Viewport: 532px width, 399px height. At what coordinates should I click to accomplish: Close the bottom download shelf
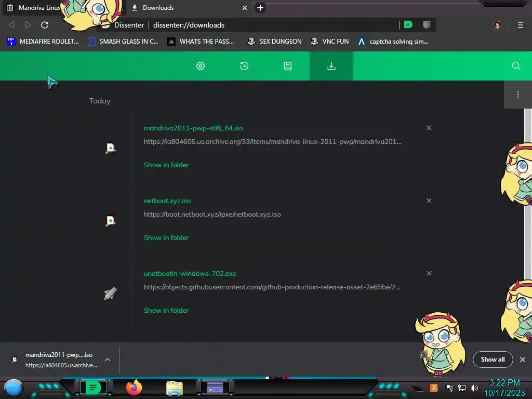523,360
